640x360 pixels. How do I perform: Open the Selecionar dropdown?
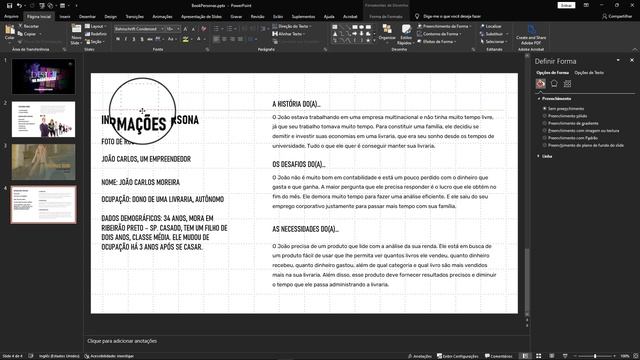tap(494, 42)
